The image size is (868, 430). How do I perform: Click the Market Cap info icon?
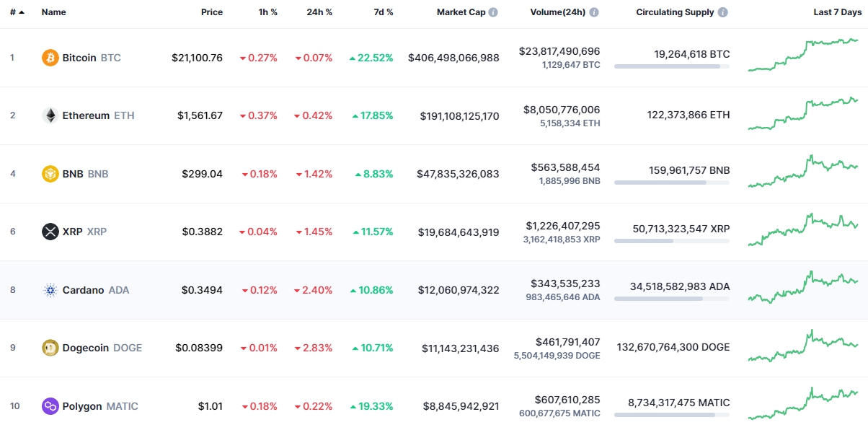point(493,12)
